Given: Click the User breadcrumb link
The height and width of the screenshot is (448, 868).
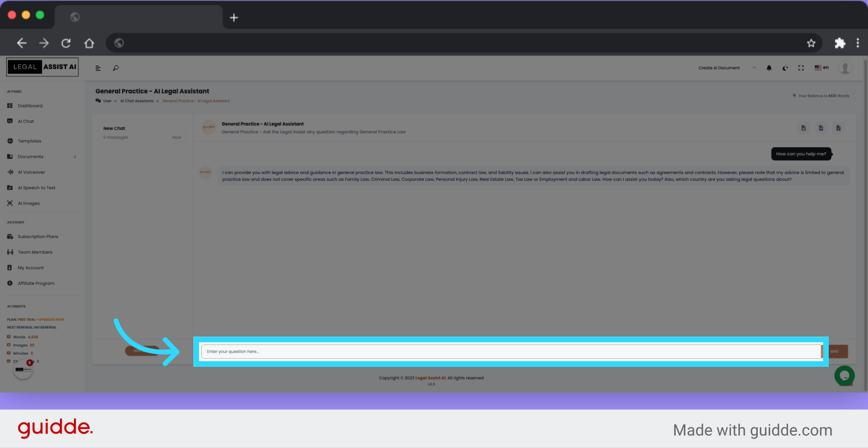Looking at the screenshot, I should click(107, 101).
